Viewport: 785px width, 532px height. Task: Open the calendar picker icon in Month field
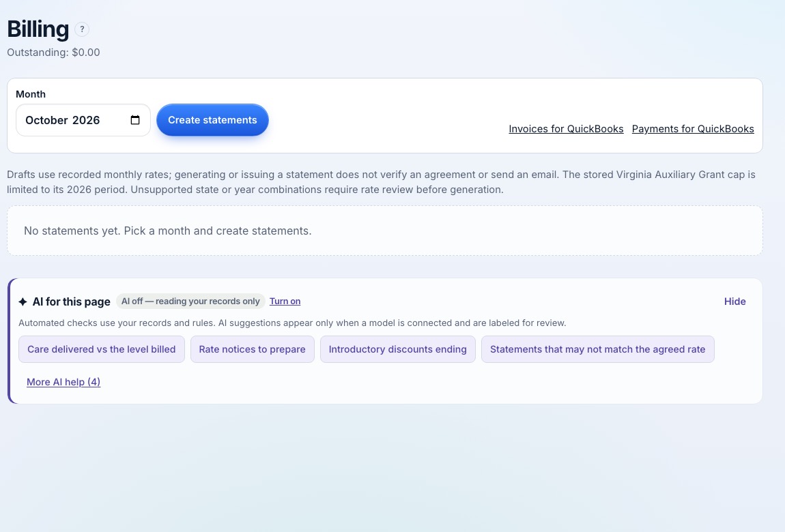[134, 120]
